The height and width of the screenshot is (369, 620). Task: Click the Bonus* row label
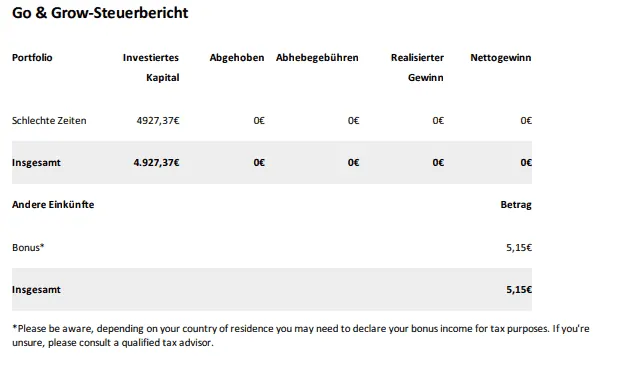pos(28,248)
